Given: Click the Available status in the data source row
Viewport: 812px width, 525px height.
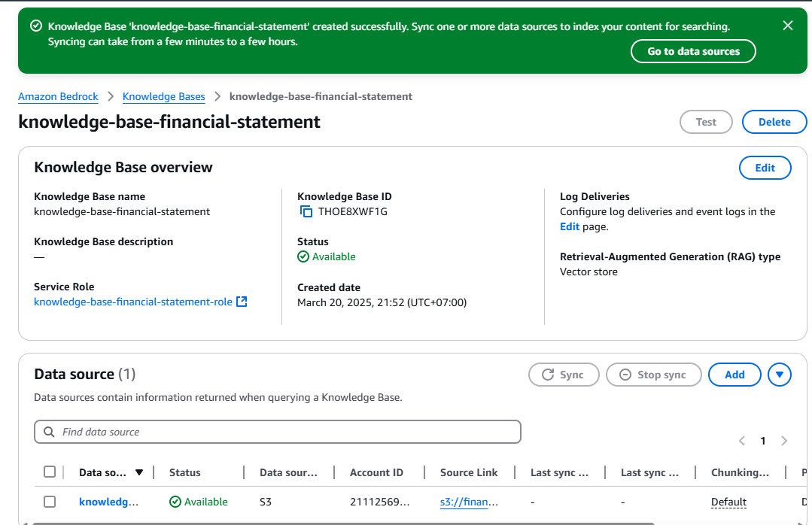Looking at the screenshot, I should 199,502.
